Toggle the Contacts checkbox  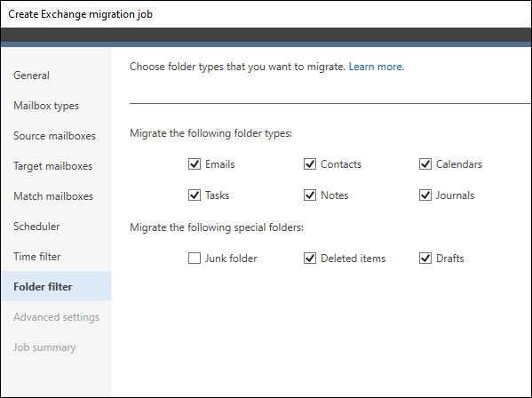[310, 164]
